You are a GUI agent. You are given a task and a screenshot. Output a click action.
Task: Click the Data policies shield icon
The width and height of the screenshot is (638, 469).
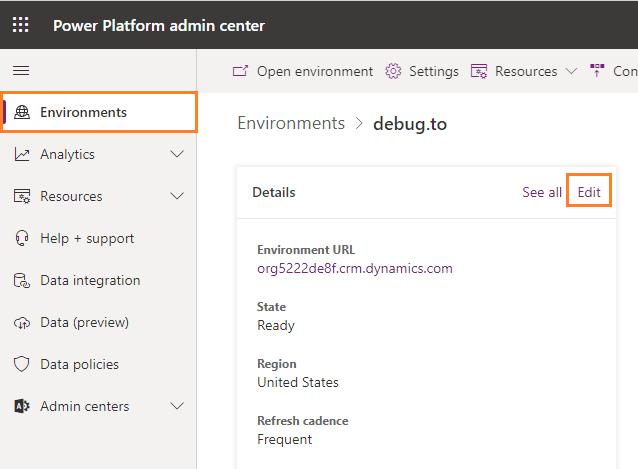tap(22, 364)
